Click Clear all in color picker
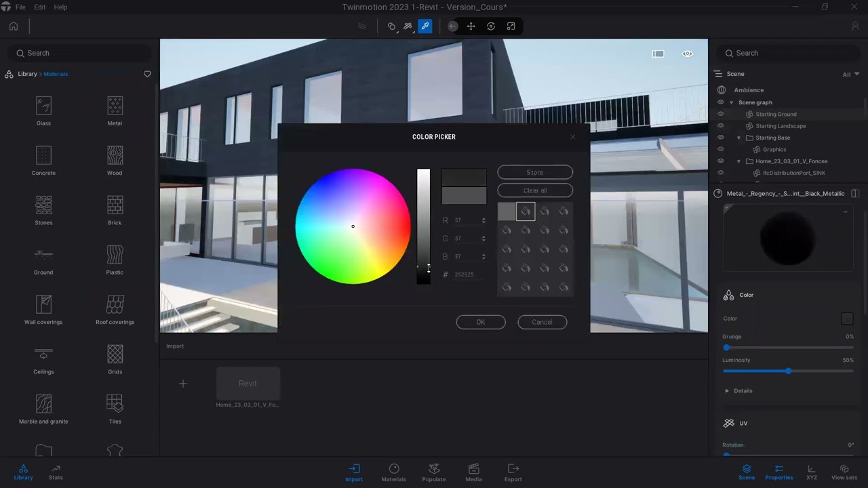 [535, 190]
